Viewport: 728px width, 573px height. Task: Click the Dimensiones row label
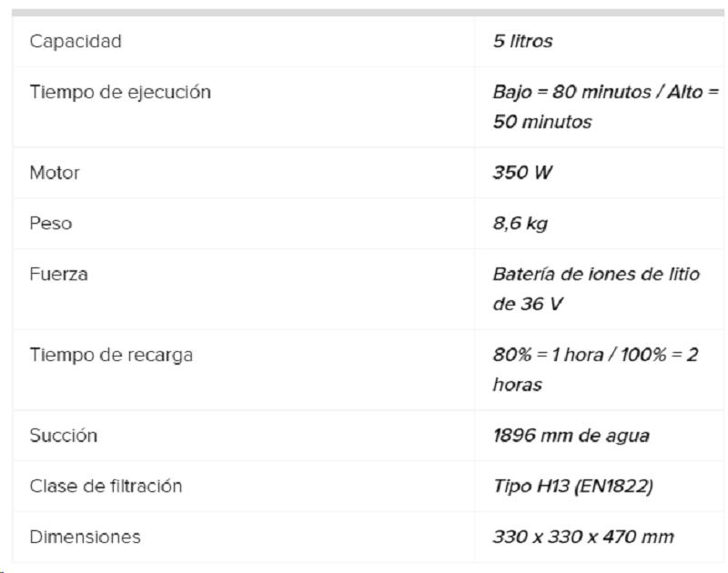click(85, 537)
